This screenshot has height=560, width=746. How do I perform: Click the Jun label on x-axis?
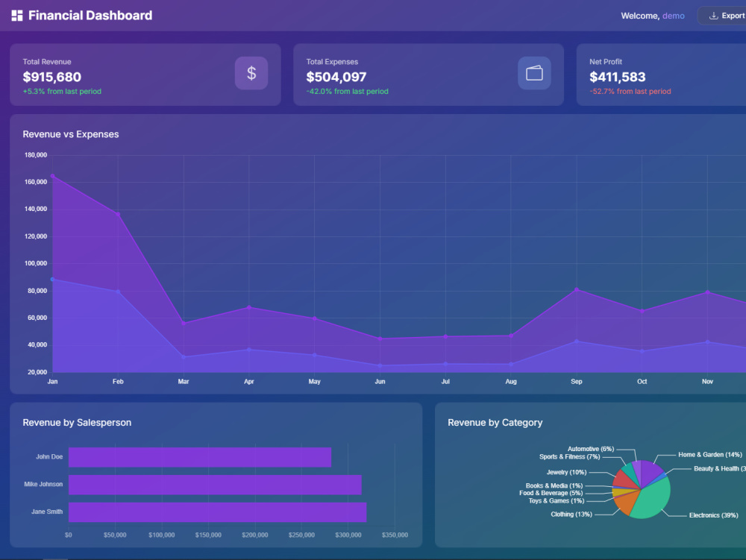tap(380, 382)
